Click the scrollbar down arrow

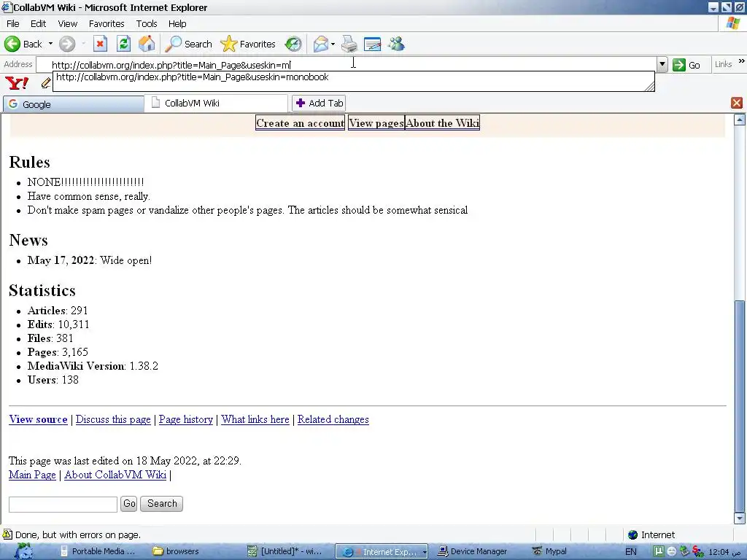click(x=740, y=518)
